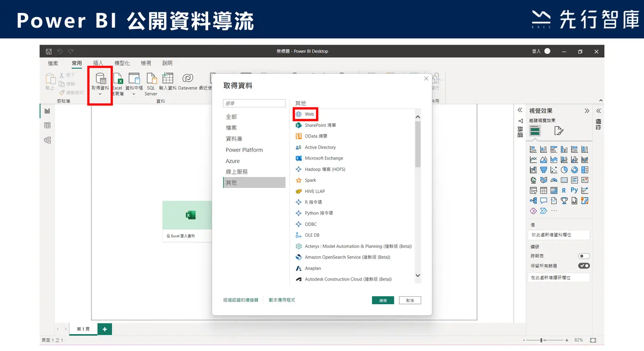Open the 檢視 ribbon tab

pos(146,63)
